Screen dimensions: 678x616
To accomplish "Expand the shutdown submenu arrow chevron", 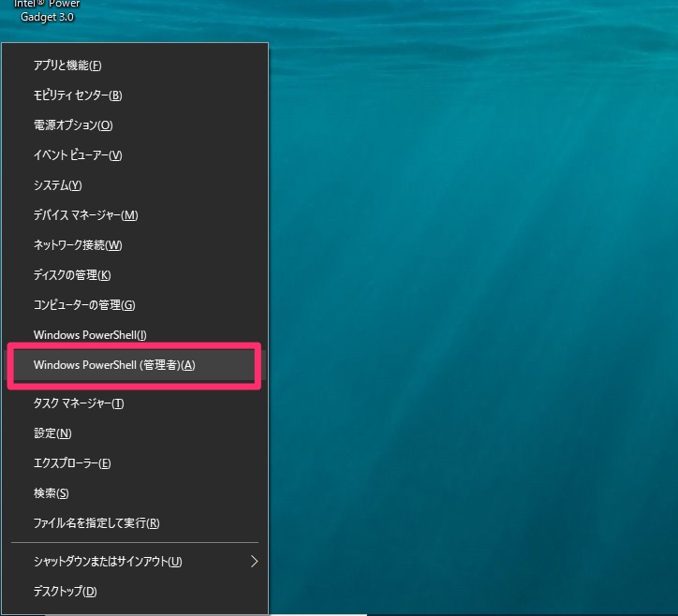I will 255,562.
